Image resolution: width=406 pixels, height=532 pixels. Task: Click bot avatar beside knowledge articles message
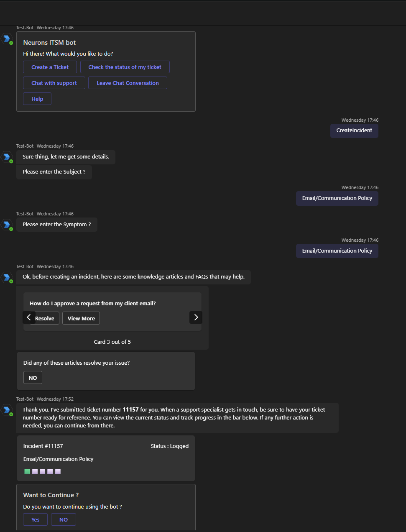pyautogui.click(x=7, y=277)
